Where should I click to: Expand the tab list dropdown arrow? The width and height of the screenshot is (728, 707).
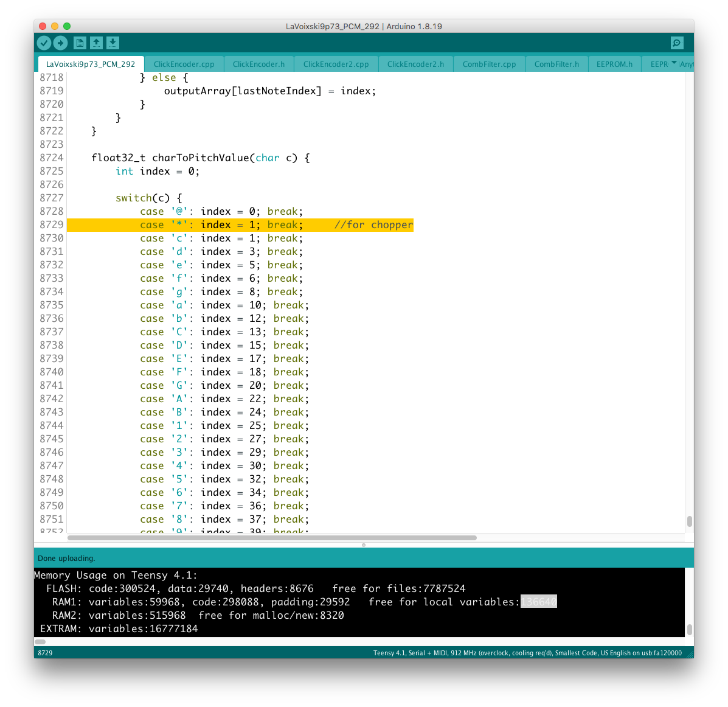coord(674,63)
